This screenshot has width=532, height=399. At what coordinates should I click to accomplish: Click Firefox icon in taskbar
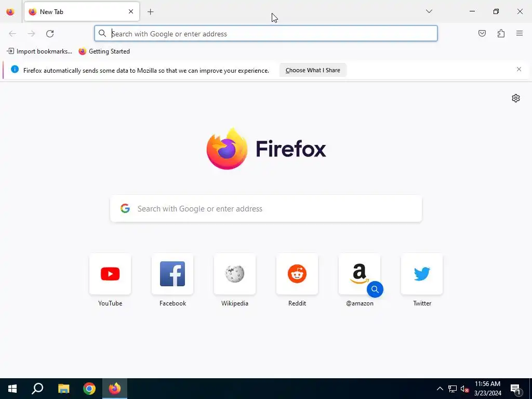point(115,389)
